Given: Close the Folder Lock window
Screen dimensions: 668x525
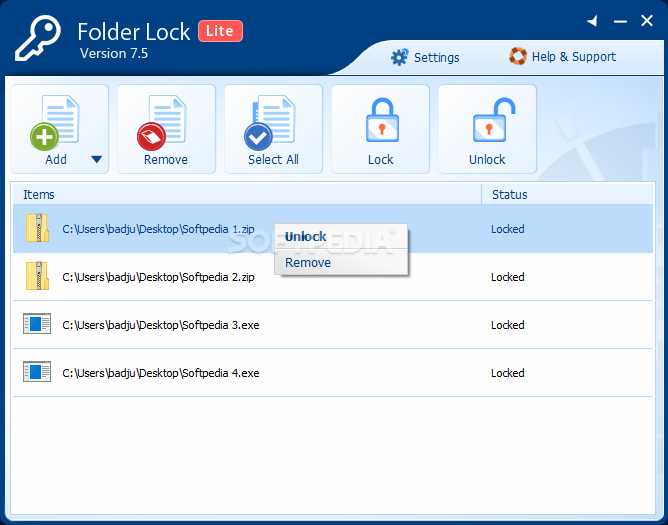Looking at the screenshot, I should point(647,20).
